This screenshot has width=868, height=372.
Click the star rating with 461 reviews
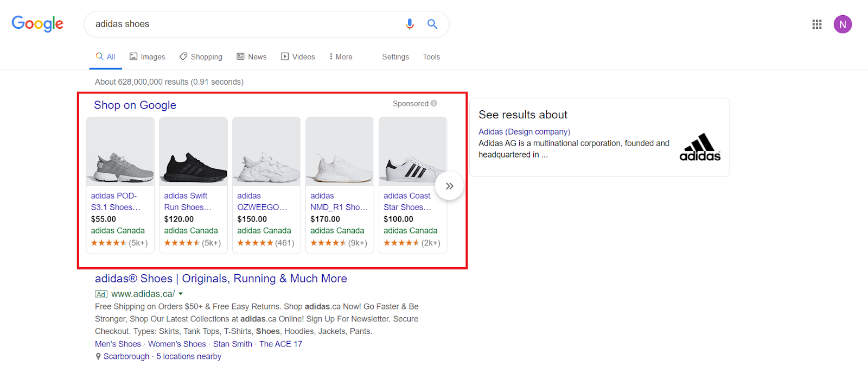266,243
